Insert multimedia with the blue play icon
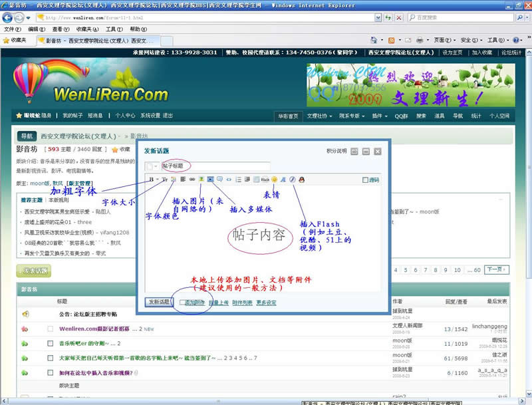 pyautogui.click(x=211, y=180)
